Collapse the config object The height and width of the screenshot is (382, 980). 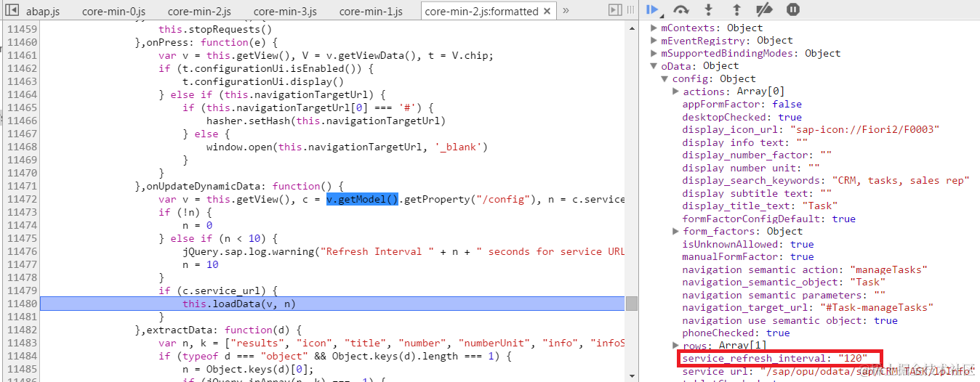664,78
